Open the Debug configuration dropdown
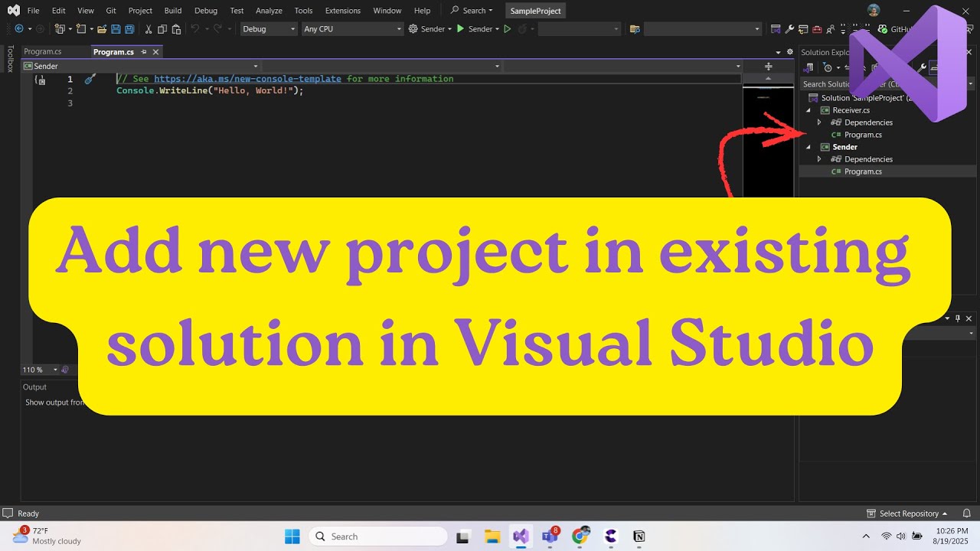980x551 pixels. (269, 29)
